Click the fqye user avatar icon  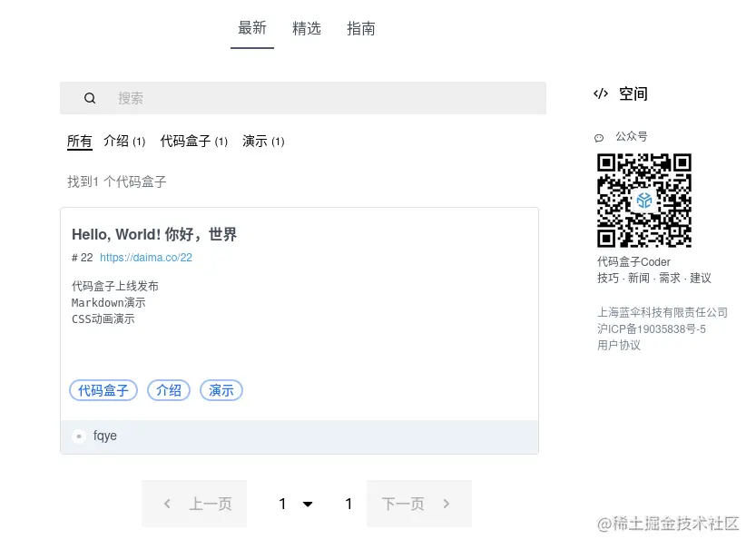[x=79, y=436]
